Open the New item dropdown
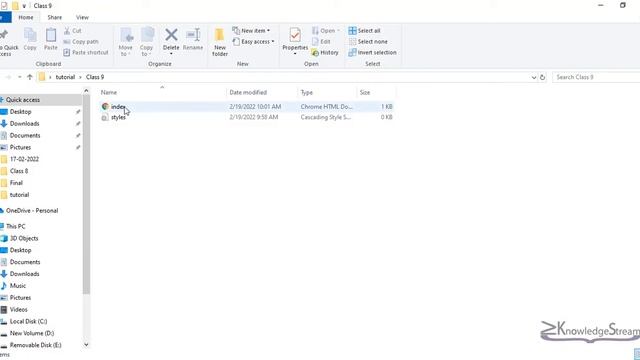This screenshot has height=360, width=640. tap(251, 31)
